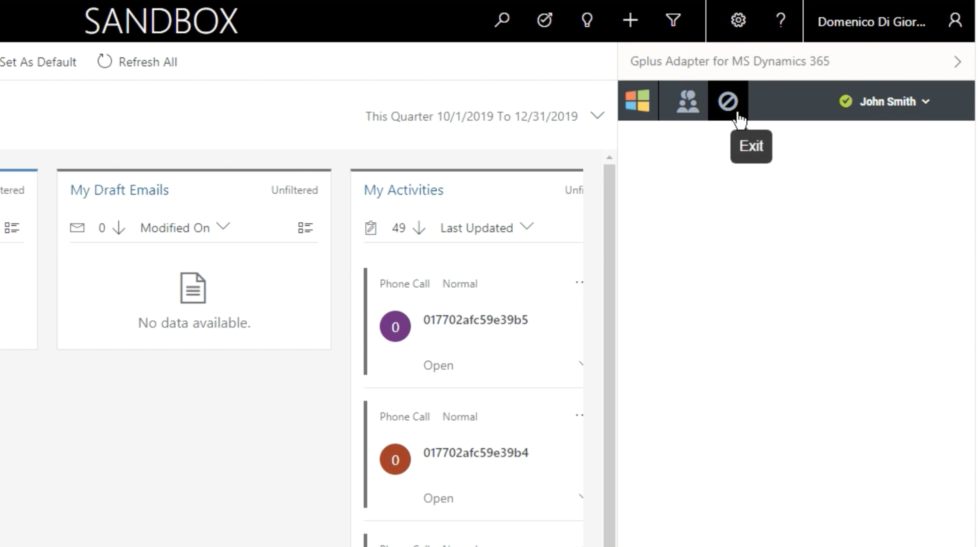980x547 pixels.
Task: Click the question mark help icon
Action: (781, 20)
